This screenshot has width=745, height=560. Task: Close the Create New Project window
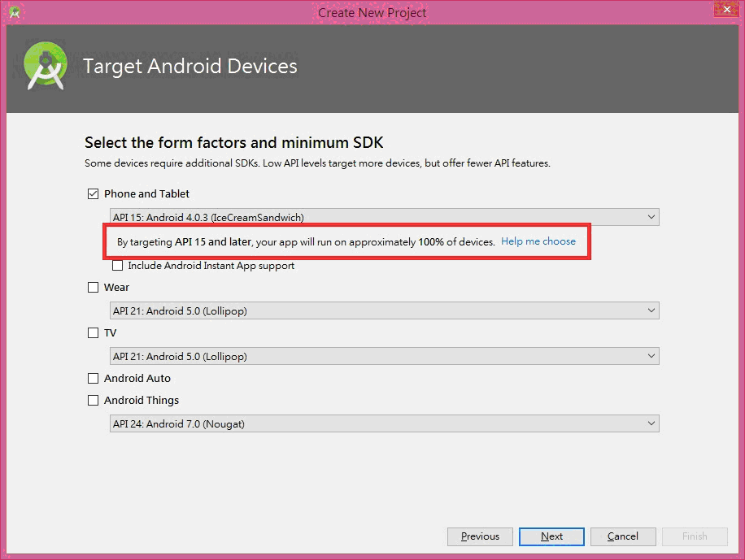point(726,10)
